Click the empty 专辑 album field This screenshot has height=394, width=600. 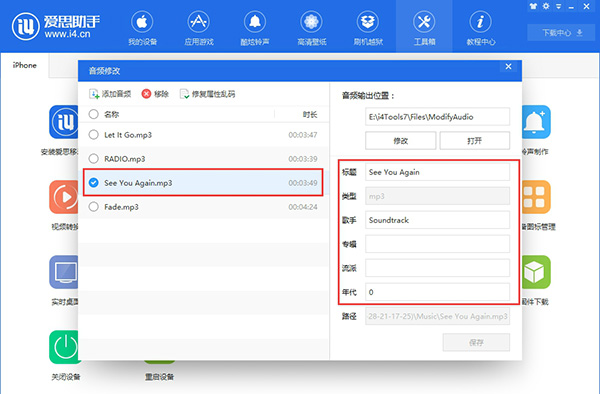tap(437, 244)
